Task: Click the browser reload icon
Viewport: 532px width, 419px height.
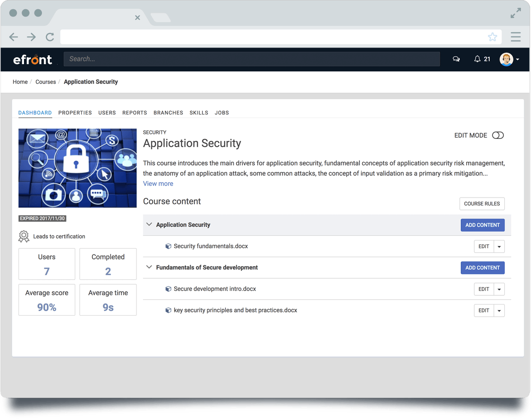Action: coord(50,37)
